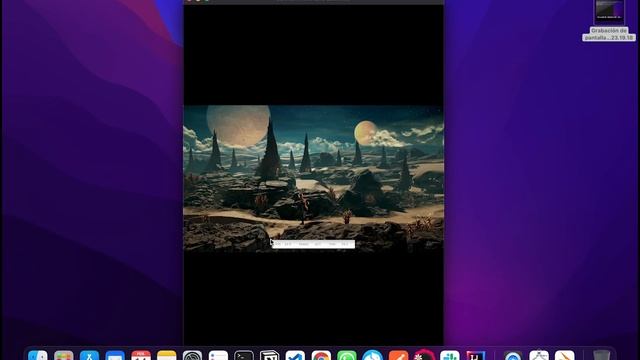
Task: Launch Google Chrome from the dock
Action: (x=321, y=355)
